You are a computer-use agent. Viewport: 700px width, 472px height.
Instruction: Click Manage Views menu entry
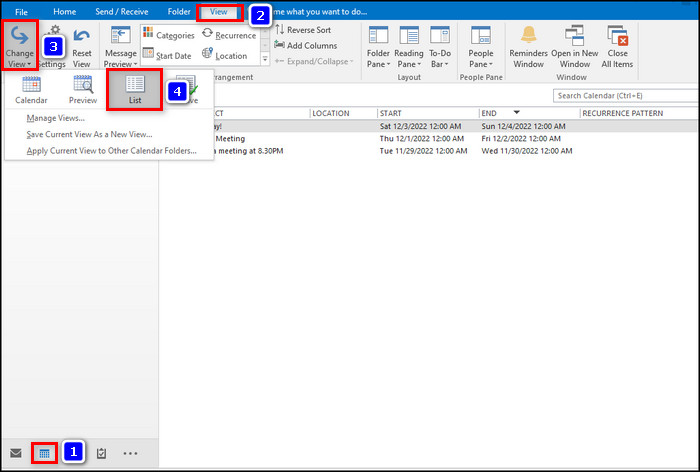coord(57,118)
